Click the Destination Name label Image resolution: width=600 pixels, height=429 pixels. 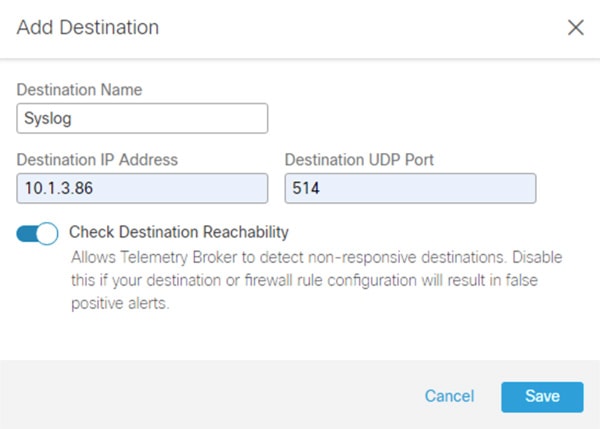[x=79, y=90]
